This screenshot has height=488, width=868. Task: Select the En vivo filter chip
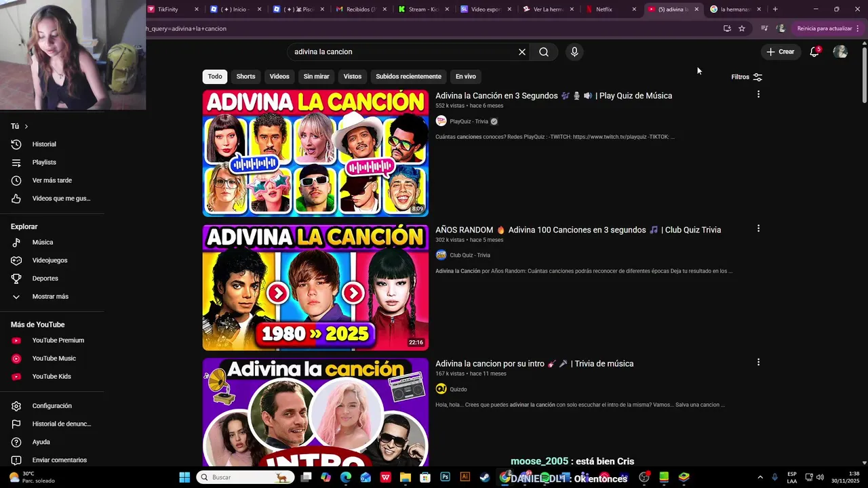tap(466, 77)
